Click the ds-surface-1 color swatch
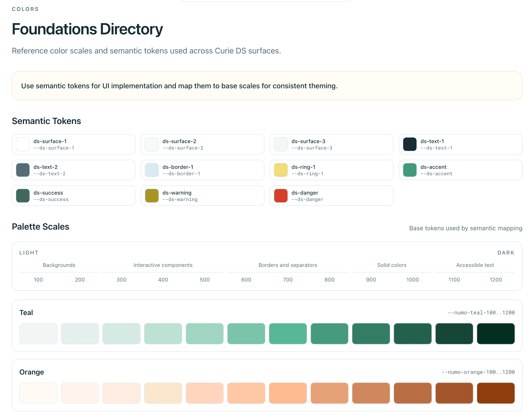 point(23,144)
